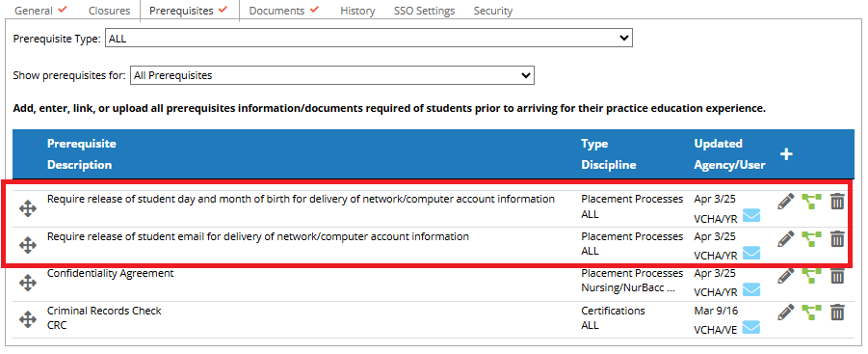Delete the birth date release prerequisite
The image size is (868, 354).
coord(837,202)
